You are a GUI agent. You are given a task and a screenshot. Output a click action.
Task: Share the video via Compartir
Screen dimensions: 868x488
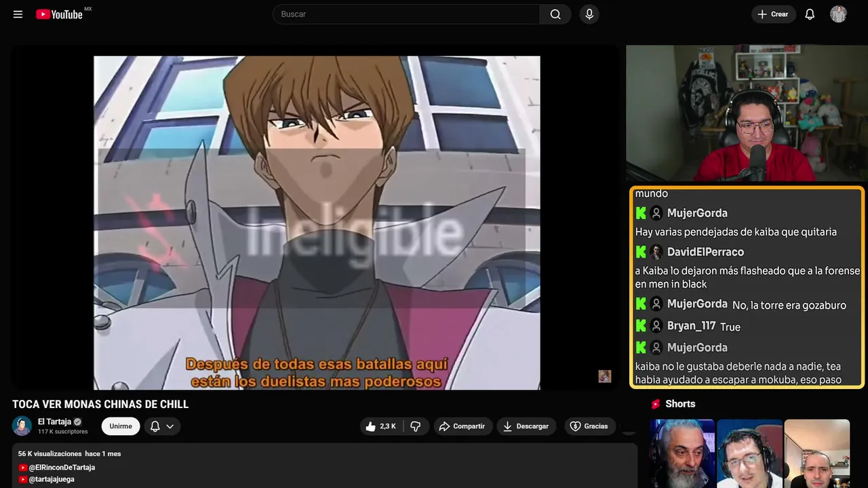pyautogui.click(x=463, y=426)
